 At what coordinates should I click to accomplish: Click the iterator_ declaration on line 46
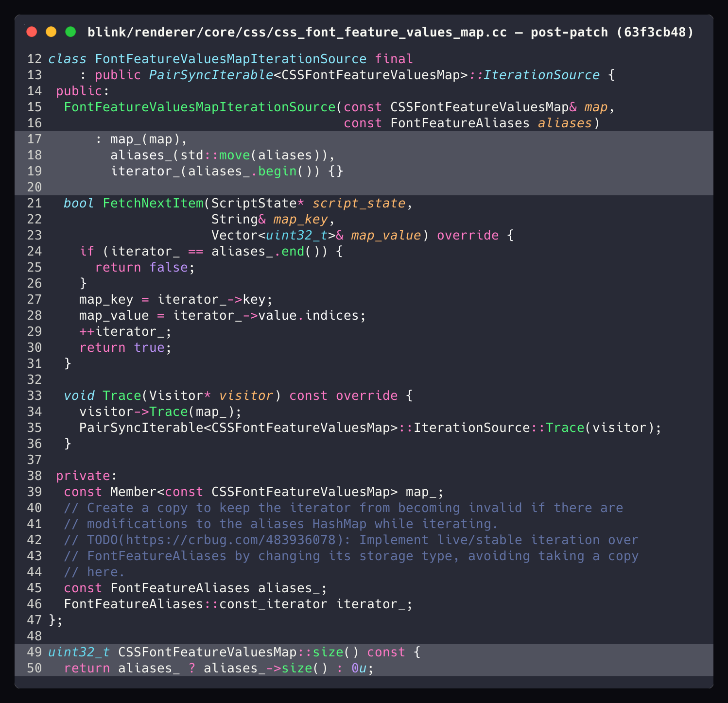tap(373, 604)
